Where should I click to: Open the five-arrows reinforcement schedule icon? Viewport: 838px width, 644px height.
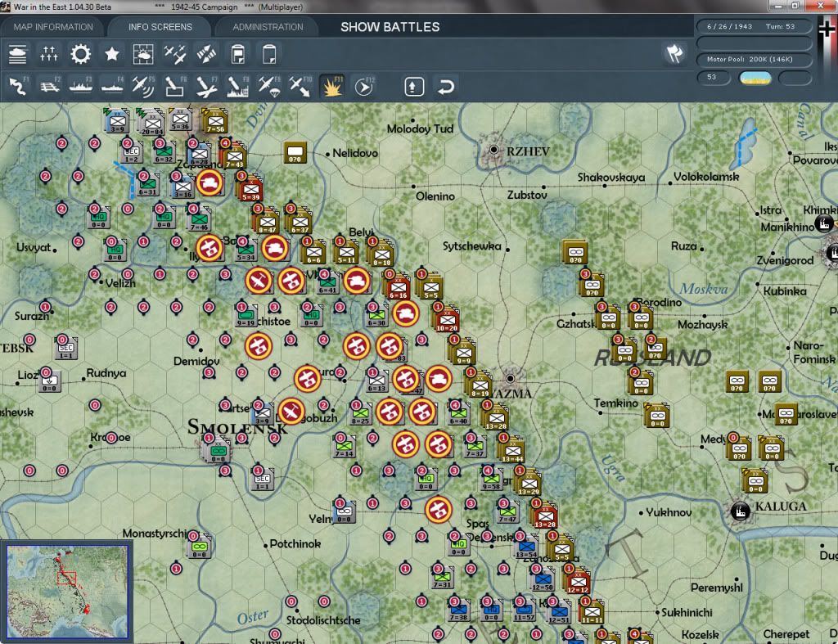[x=48, y=55]
